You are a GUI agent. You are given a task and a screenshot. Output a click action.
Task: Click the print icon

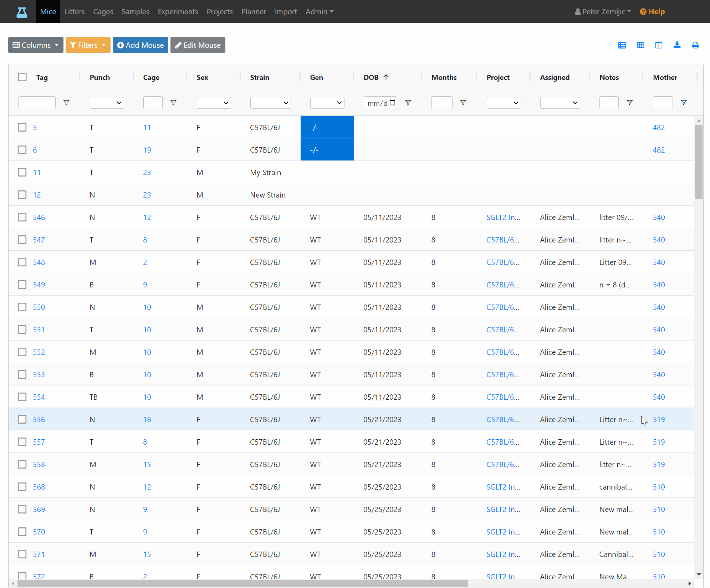[695, 45]
